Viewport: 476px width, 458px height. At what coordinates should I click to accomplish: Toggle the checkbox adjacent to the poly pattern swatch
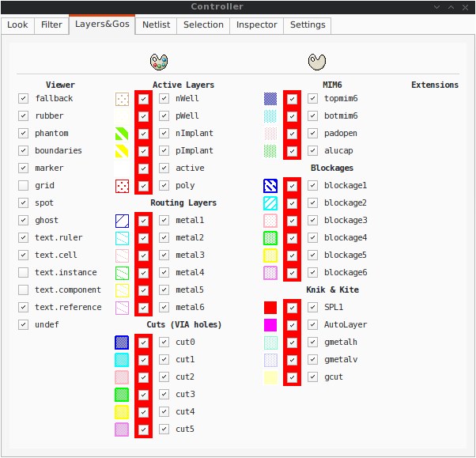(143, 186)
